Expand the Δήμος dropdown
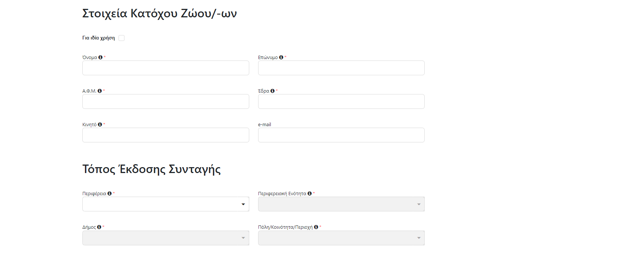Screen dimensions: 644x259 (x=166, y=238)
